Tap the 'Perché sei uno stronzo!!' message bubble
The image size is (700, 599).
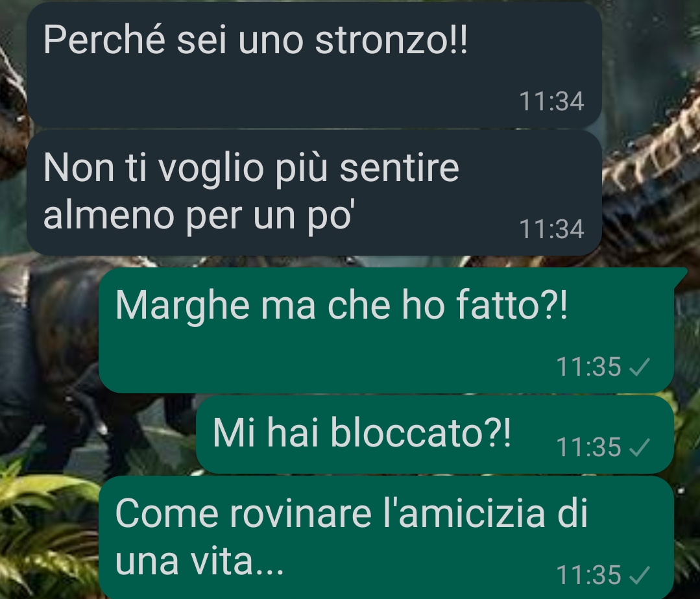click(x=314, y=65)
